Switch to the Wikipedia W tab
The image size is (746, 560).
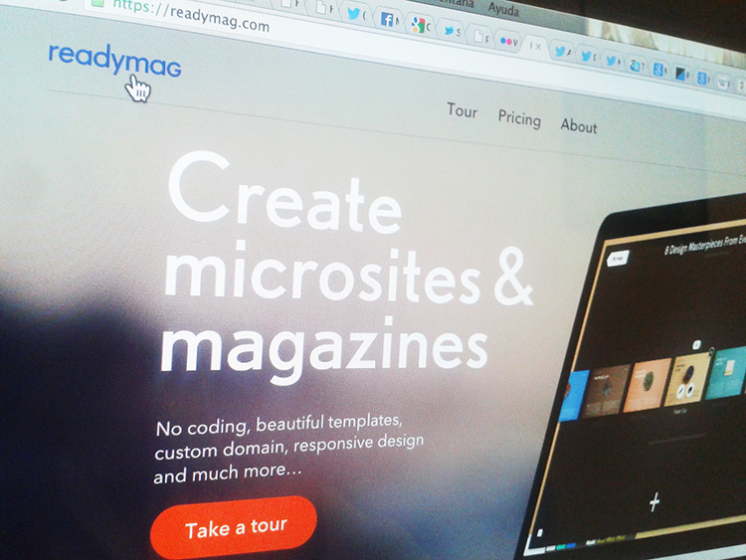pyautogui.click(x=724, y=84)
